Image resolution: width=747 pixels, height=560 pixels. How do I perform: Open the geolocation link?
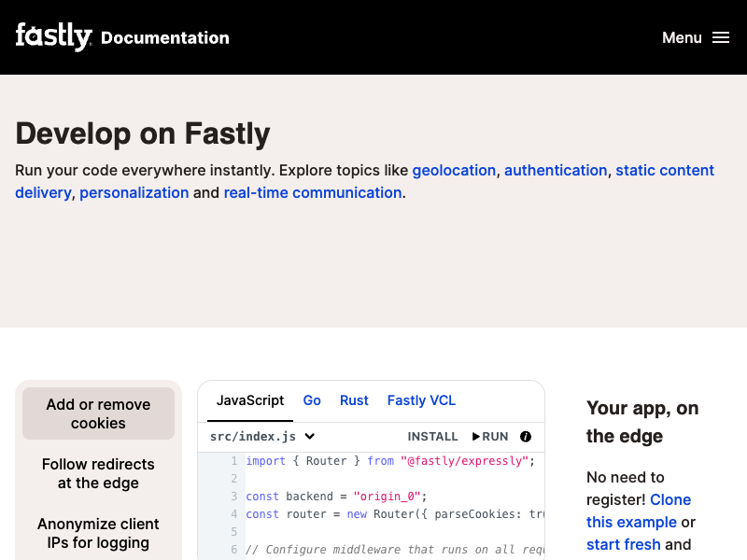(454, 171)
